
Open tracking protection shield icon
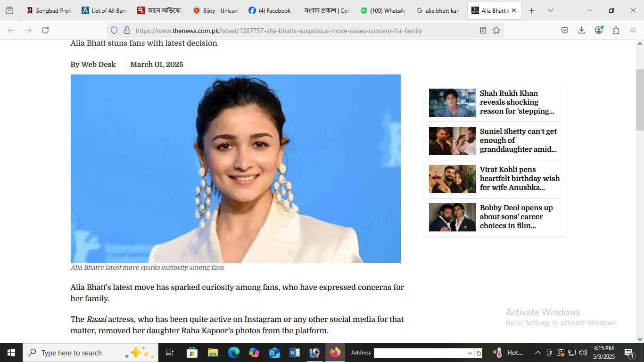coord(114,30)
